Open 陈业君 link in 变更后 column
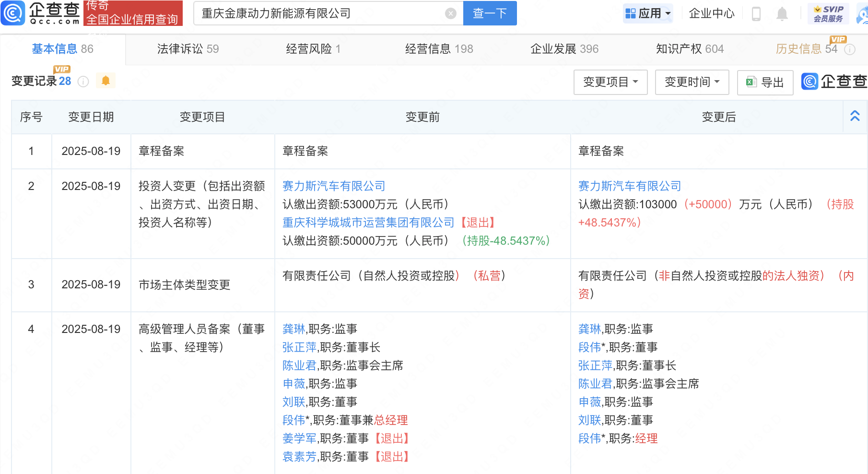 click(595, 384)
